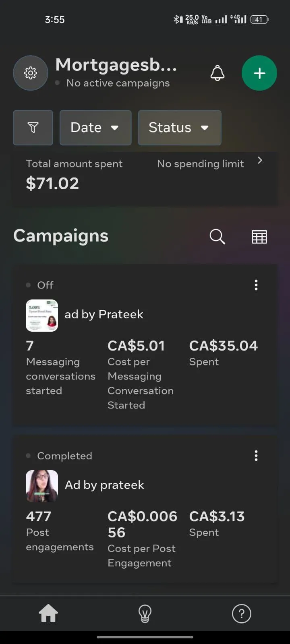Open settings via the gear icon

31,73
